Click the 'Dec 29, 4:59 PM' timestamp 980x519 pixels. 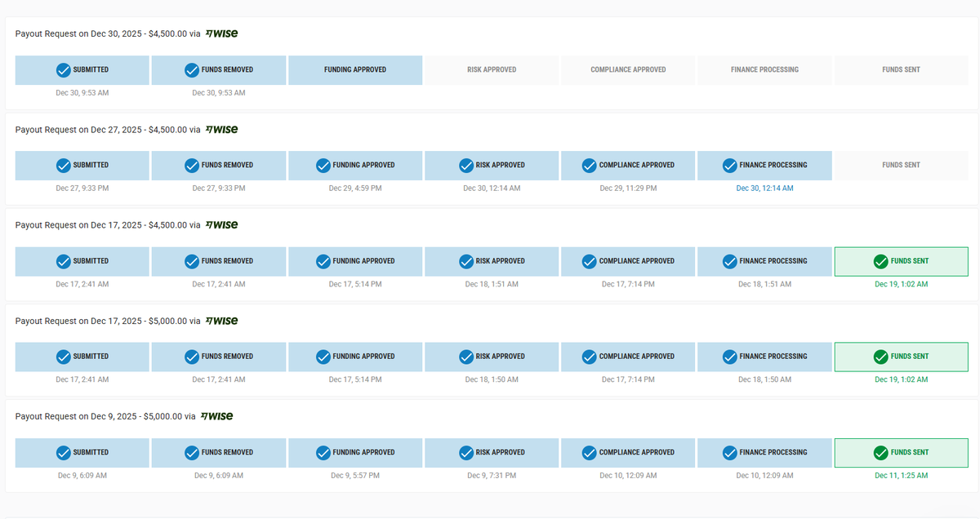[355, 189]
